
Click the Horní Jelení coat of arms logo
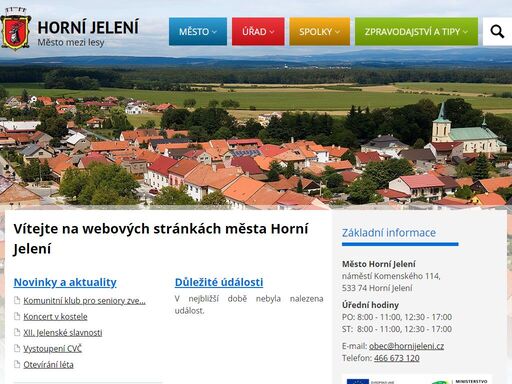pos(16,29)
